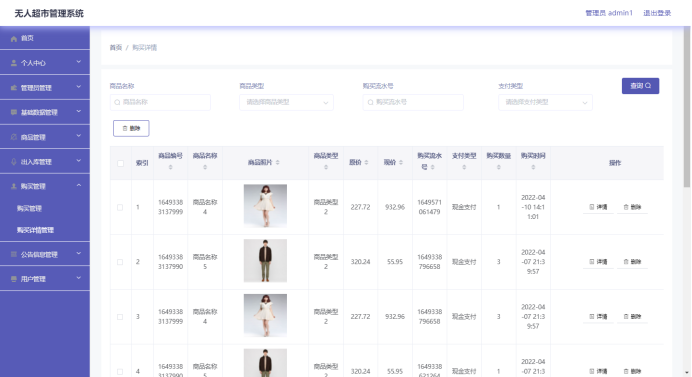Click the sort icon next to 商品图片 header
The image size is (692, 377).
pos(278,162)
